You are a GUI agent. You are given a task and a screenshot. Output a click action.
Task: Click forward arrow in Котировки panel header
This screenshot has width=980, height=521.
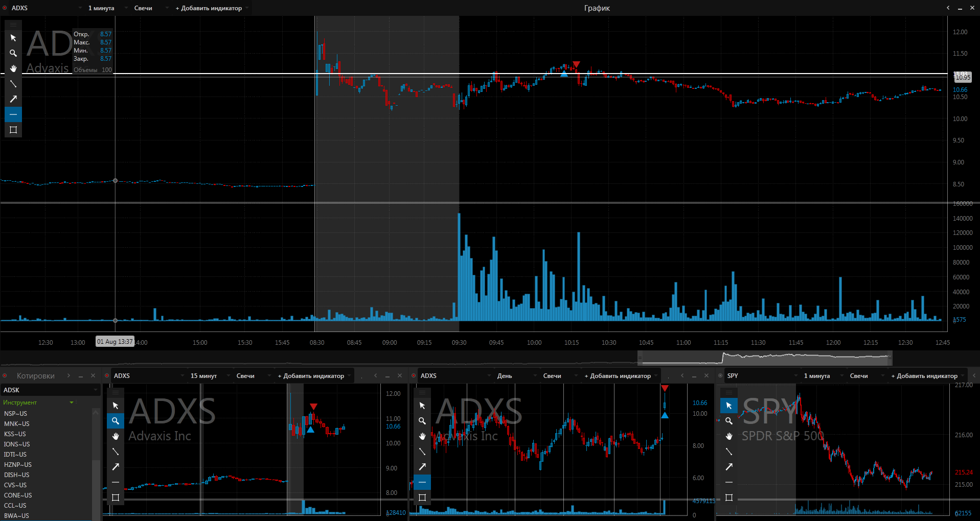point(69,376)
